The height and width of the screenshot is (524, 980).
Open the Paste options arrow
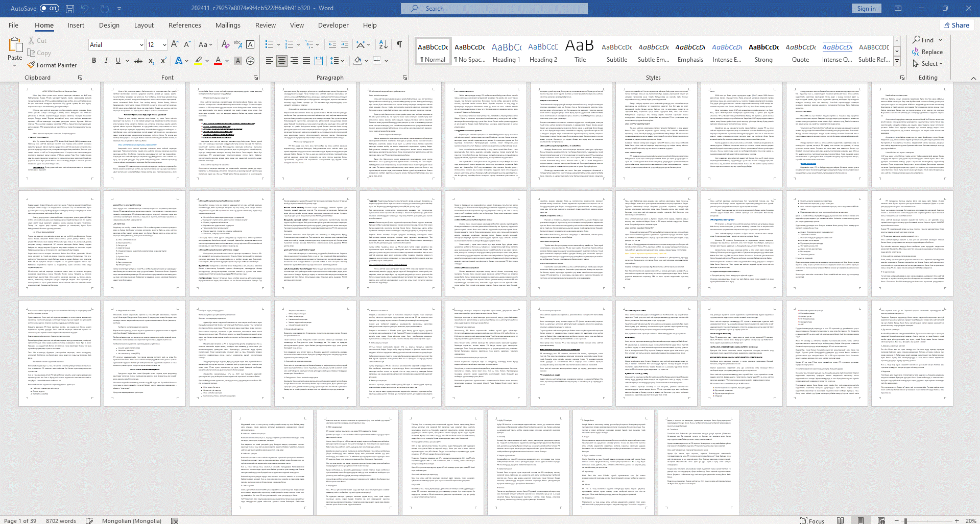[15, 65]
